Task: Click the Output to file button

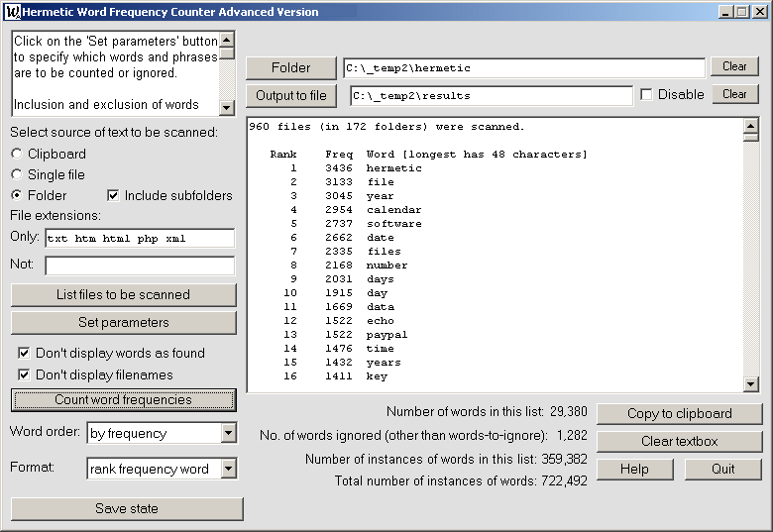Action: pyautogui.click(x=290, y=95)
